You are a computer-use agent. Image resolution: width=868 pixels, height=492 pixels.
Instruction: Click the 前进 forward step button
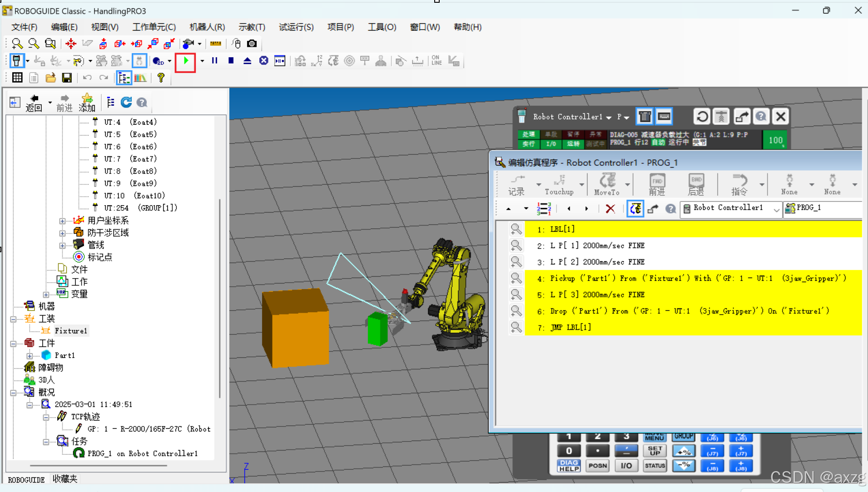[x=657, y=185]
